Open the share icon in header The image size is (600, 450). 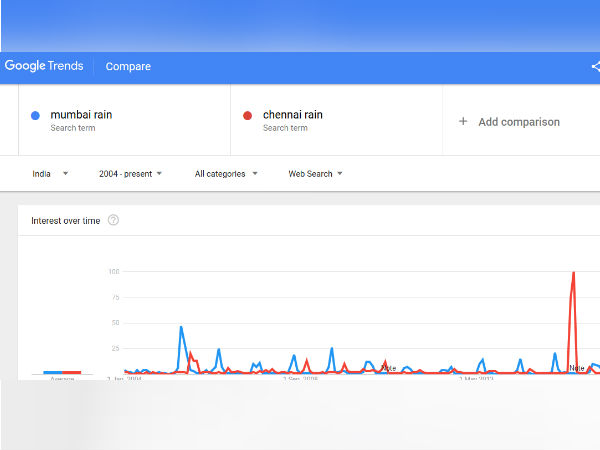(596, 67)
